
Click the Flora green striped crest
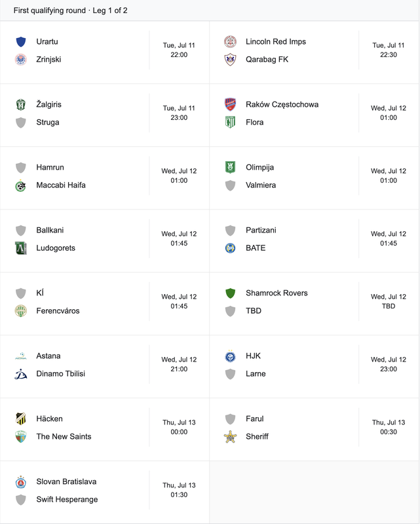click(230, 122)
